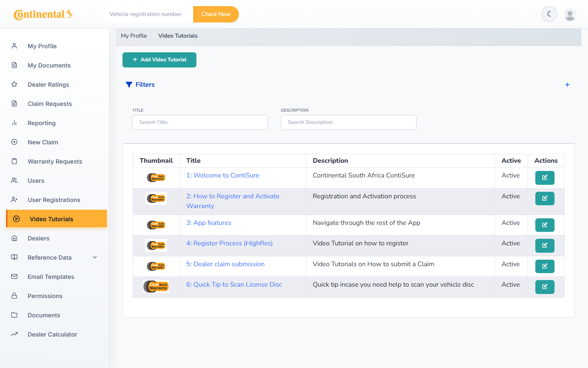This screenshot has height=368, width=588.
Task: Click the Continental logo
Action: click(43, 14)
